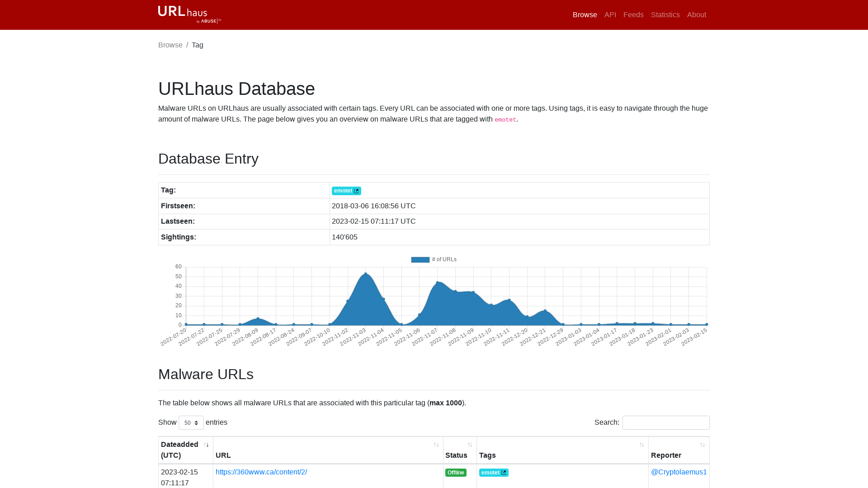Sort by Dateadded (UTC) column
Viewport: 868px width, 488px height.
pyautogui.click(x=185, y=450)
